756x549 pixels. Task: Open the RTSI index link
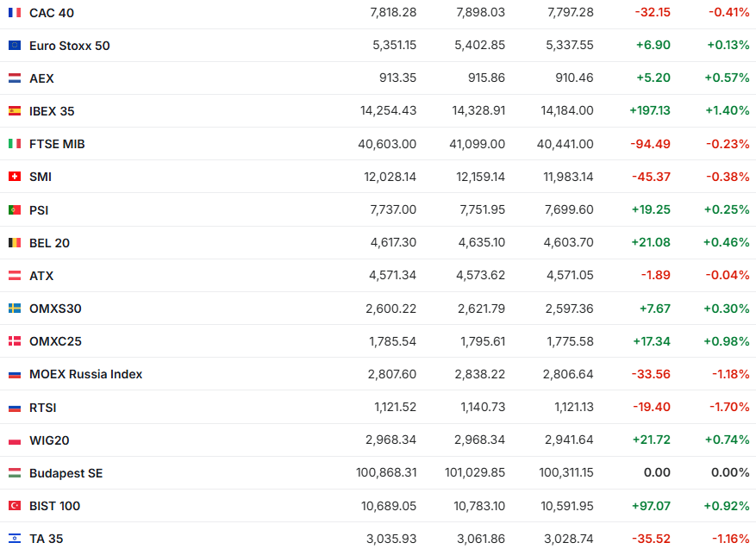click(x=43, y=408)
